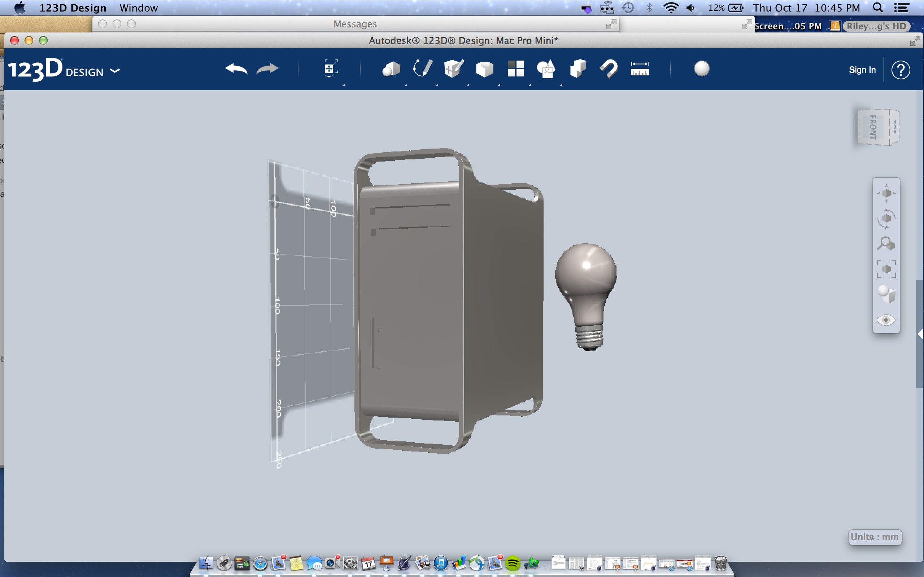
Task: Open the Window menu
Action: tap(138, 7)
